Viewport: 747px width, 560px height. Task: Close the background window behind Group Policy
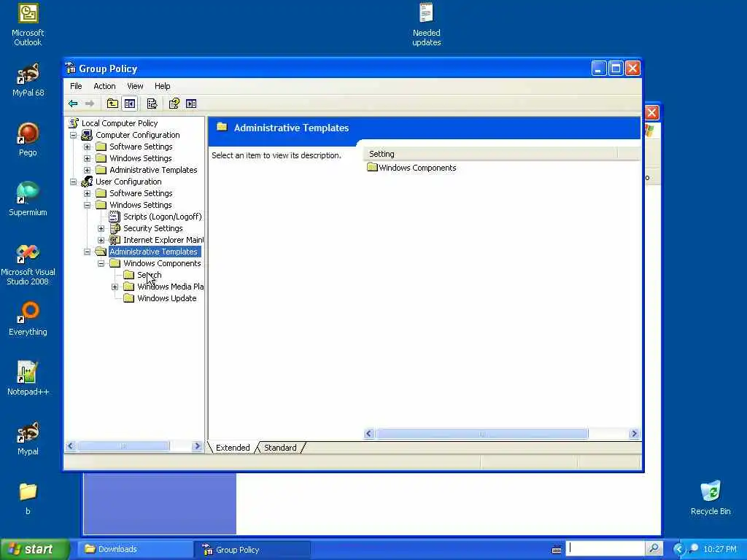click(651, 113)
